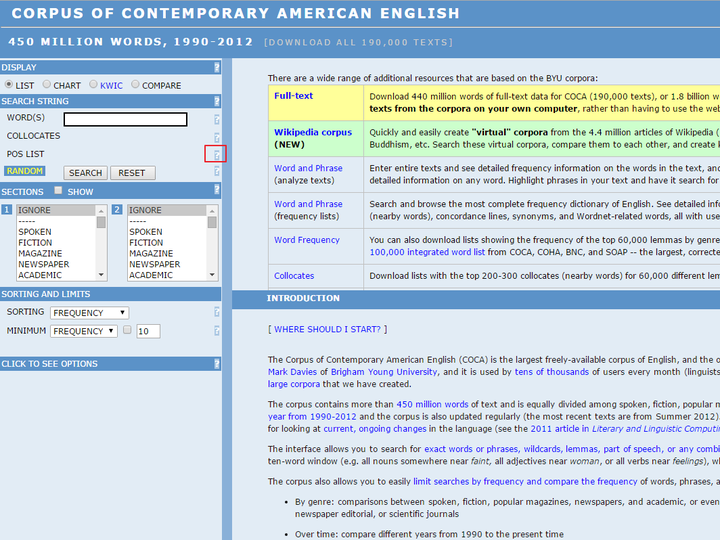Image resolution: width=720 pixels, height=540 pixels.
Task: Click section 2 list scrollbar thumb
Action: point(212,223)
